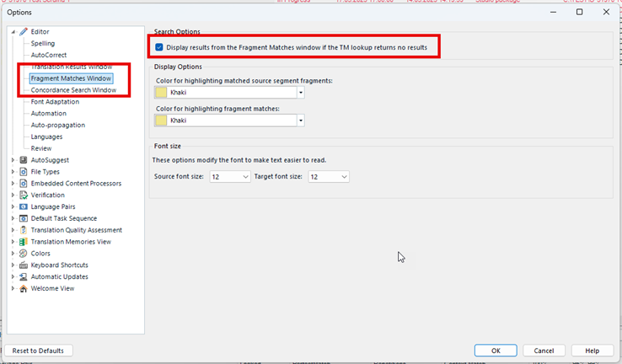This screenshot has width=622, height=364.
Task: Select Languages tree item
Action: click(46, 136)
